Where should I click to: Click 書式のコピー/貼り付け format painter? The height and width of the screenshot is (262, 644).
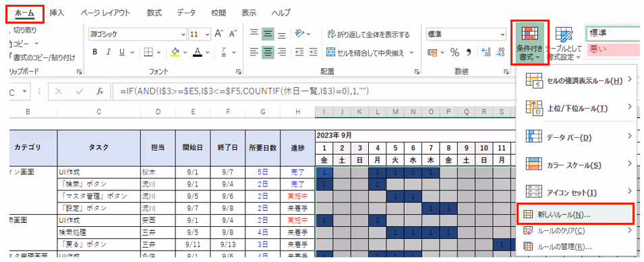(x=42, y=57)
